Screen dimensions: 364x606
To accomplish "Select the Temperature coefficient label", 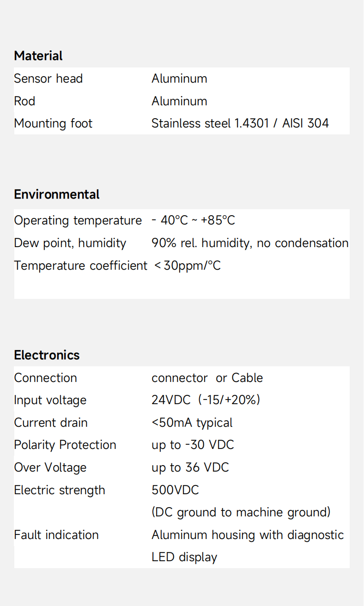I will tap(80, 266).
